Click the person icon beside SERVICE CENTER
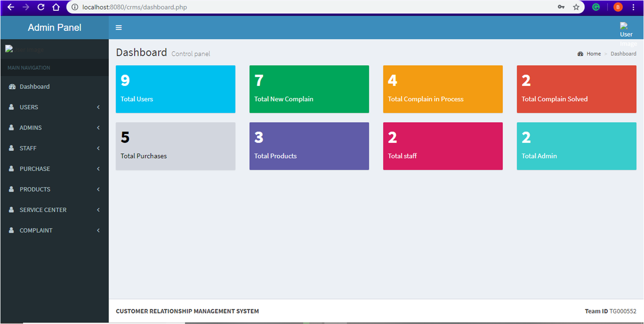The image size is (644, 324). coord(11,210)
